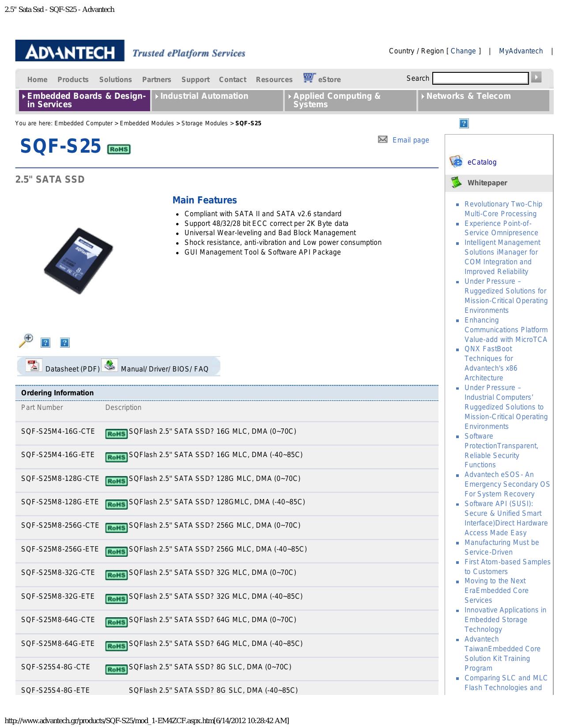Open the Home menu item
This screenshot has height=728, width=563.
37,79
